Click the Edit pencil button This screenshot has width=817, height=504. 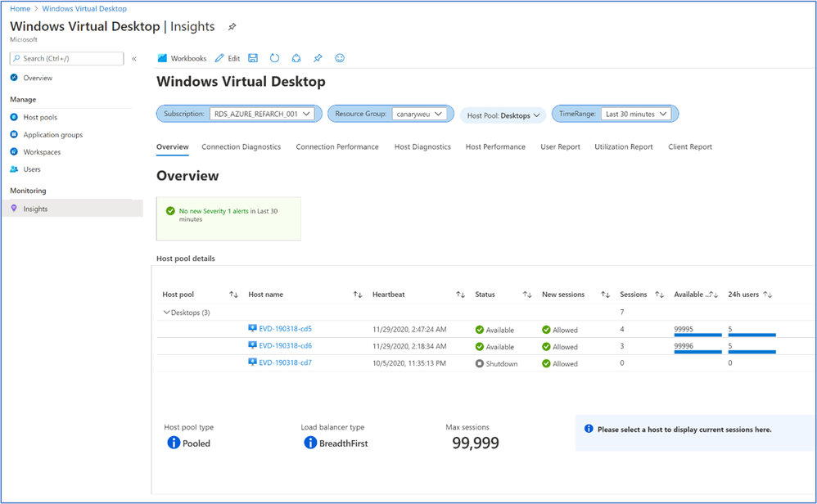(228, 58)
